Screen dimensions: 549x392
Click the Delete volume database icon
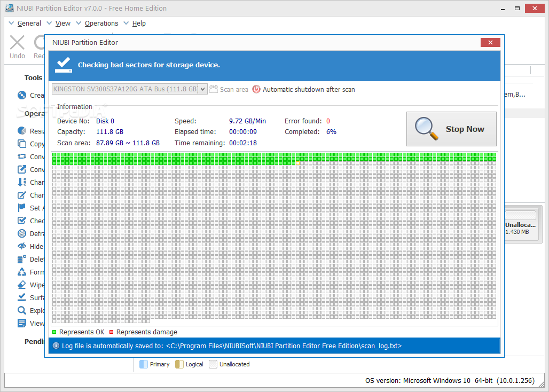pyautogui.click(x=22, y=260)
